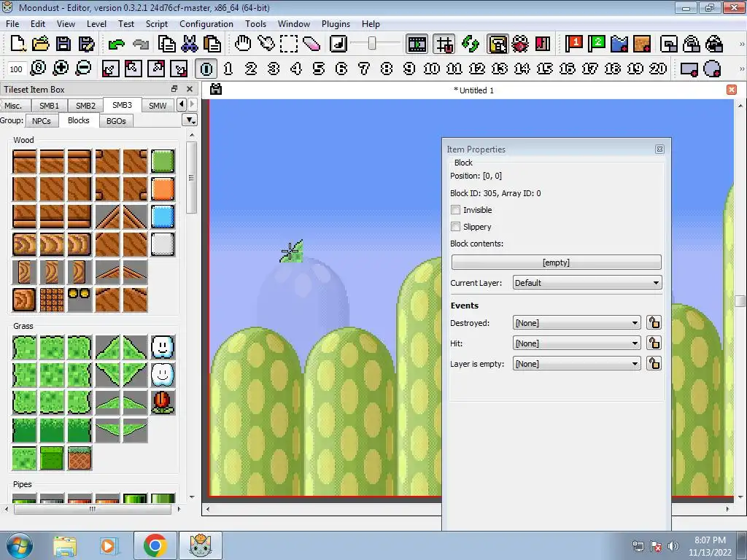Image resolution: width=747 pixels, height=560 pixels.
Task: Click the green flag player 2 start point
Action: point(597,44)
